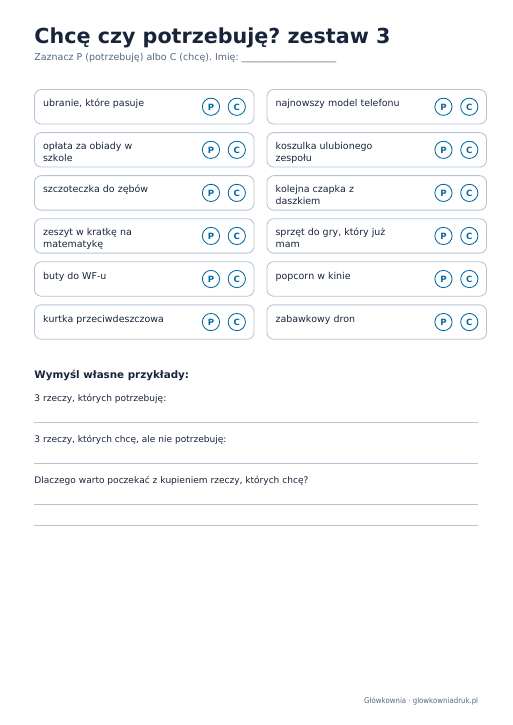
Task: Mark C for buty do WF-u
Action: coord(237,279)
